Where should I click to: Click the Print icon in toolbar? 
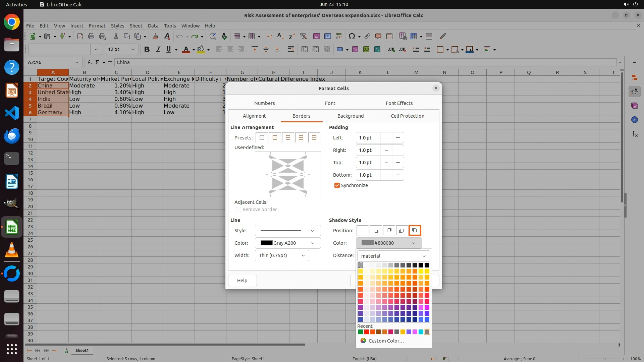click(91, 36)
